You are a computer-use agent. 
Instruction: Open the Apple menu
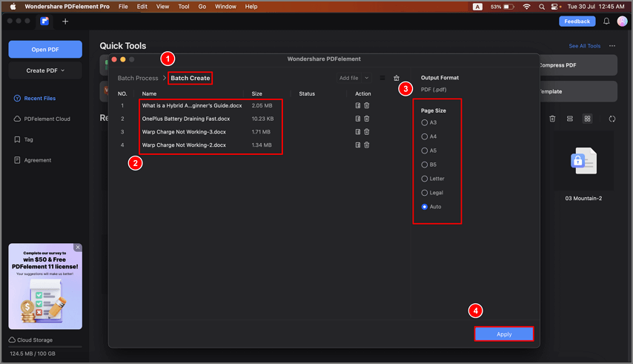pyautogui.click(x=13, y=7)
